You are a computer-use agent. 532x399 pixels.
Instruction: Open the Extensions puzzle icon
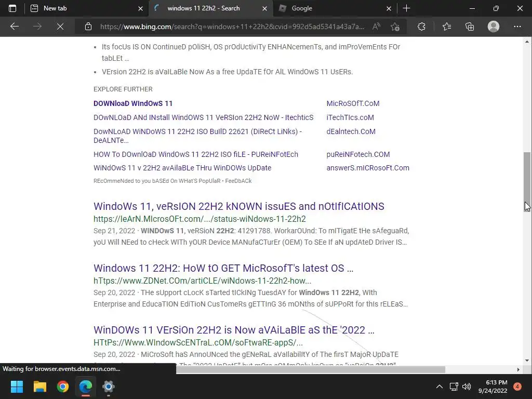421,26
